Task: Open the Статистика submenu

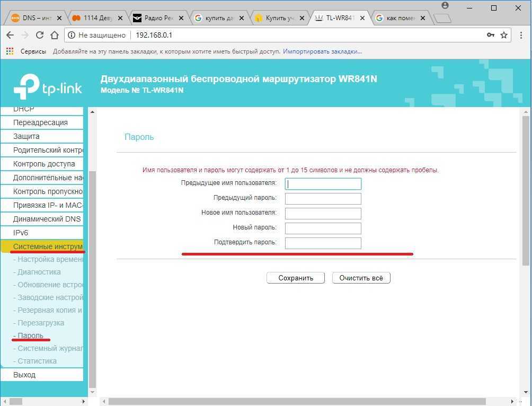Action: pyautogui.click(x=34, y=361)
